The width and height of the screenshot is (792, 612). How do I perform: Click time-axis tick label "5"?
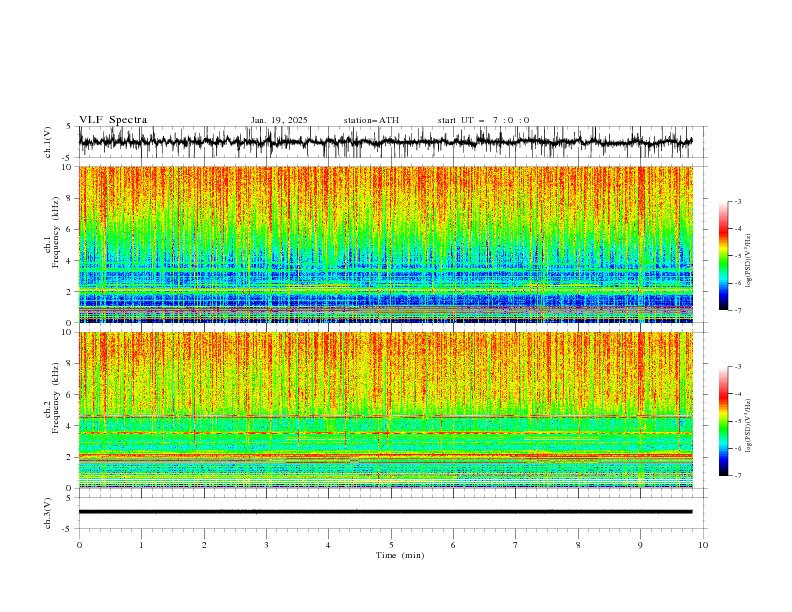pos(391,545)
